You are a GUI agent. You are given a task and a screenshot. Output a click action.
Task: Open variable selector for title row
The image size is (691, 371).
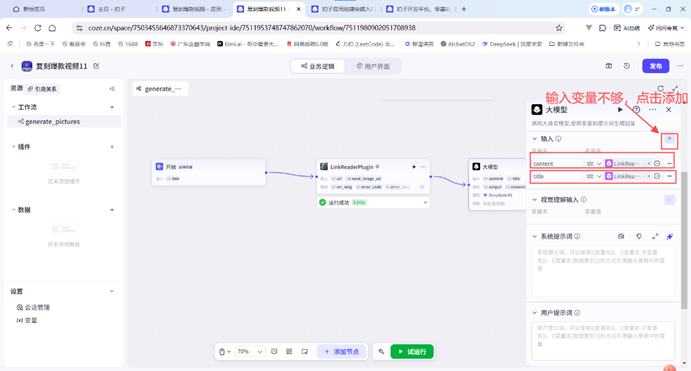pos(657,176)
